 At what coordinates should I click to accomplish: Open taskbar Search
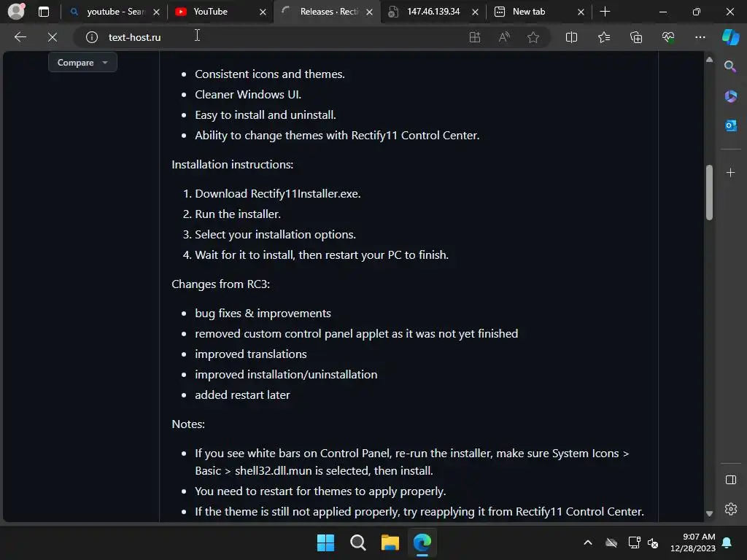click(x=357, y=542)
